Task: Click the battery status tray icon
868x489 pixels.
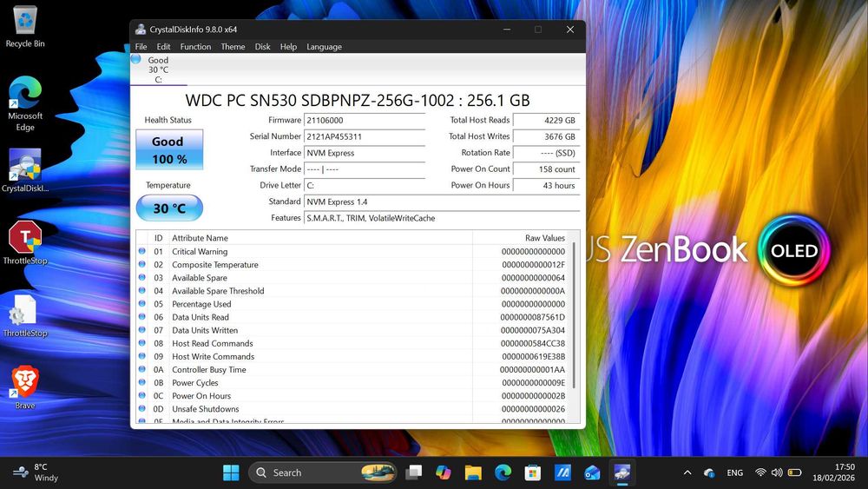Action: click(794, 472)
